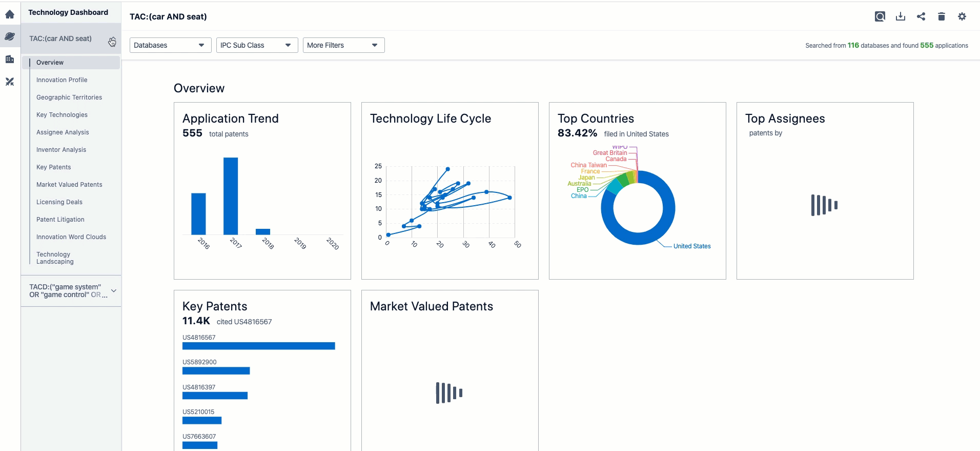Expand the More Filters dropdown
Image resolution: width=980 pixels, height=451 pixels.
pyautogui.click(x=343, y=45)
